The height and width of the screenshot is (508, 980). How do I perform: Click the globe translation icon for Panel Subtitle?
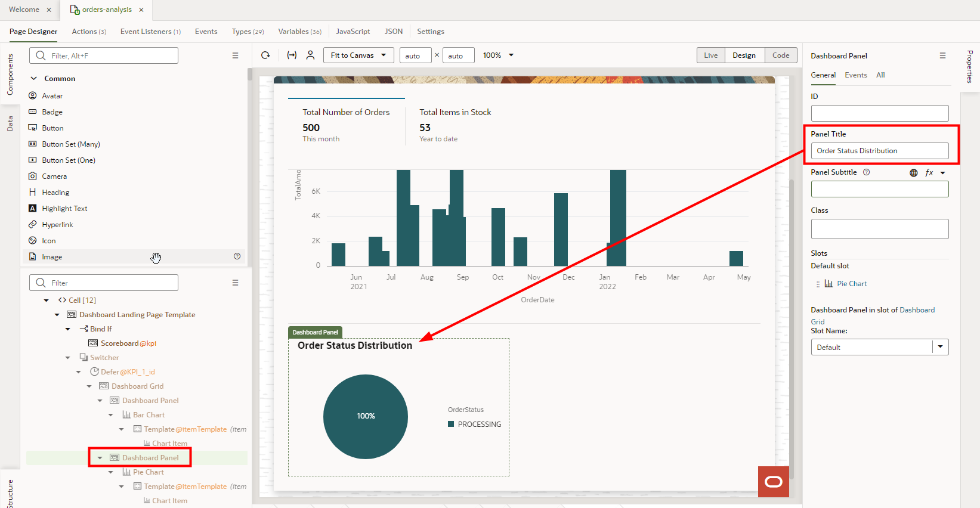(x=913, y=173)
